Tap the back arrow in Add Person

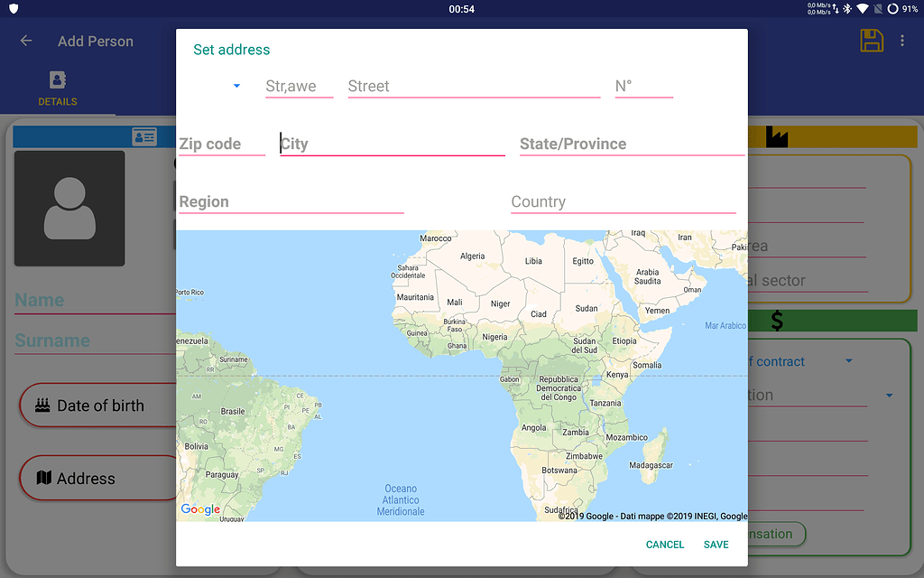coord(26,41)
